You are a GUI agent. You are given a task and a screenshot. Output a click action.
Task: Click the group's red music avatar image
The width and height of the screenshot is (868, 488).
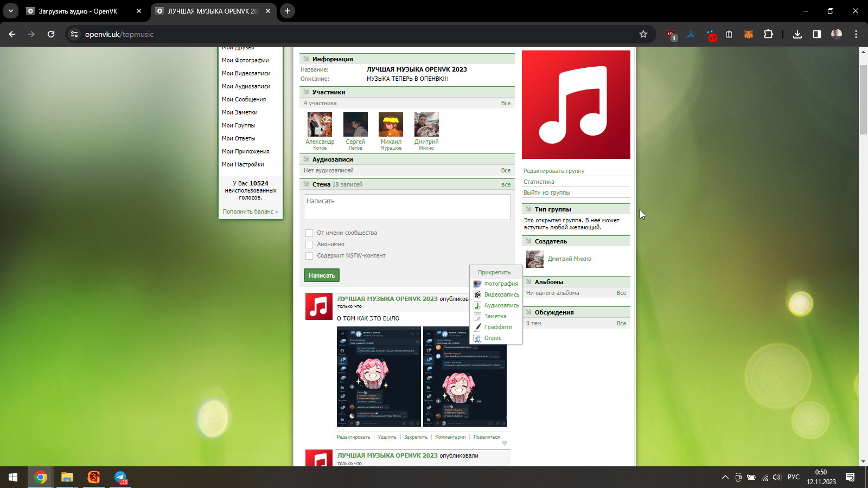[x=576, y=105]
